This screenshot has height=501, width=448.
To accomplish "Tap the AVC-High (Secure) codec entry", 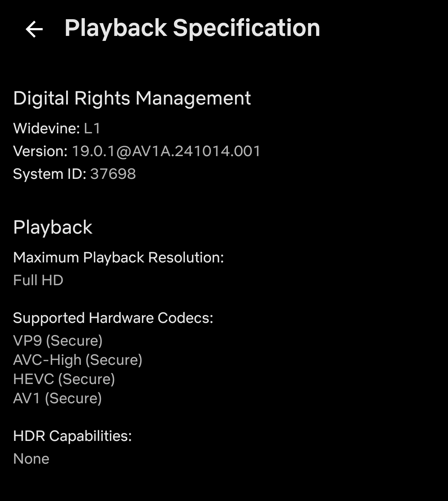I will 78,360.
